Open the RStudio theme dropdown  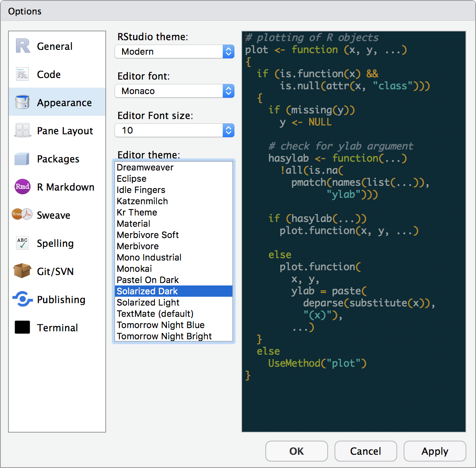tap(174, 51)
